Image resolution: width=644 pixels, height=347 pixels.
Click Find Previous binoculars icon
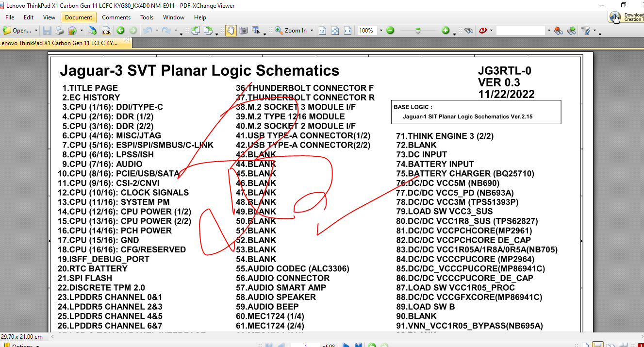click(559, 31)
